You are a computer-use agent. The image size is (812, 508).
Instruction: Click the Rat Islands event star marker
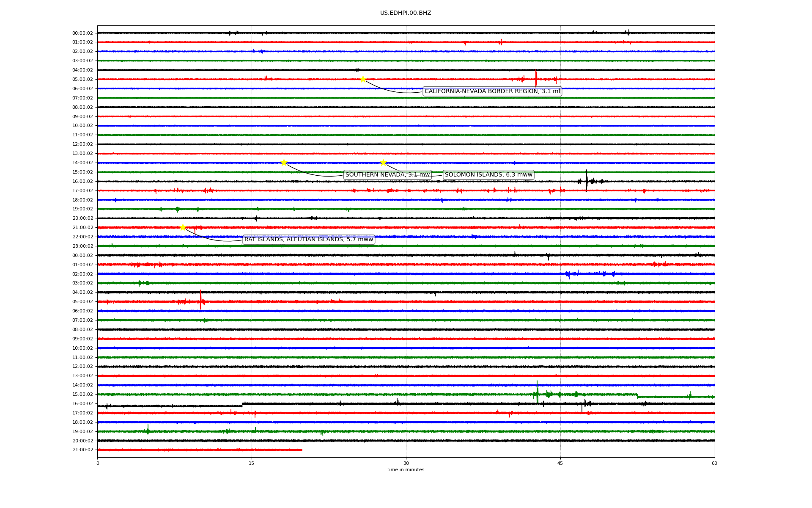click(x=183, y=227)
